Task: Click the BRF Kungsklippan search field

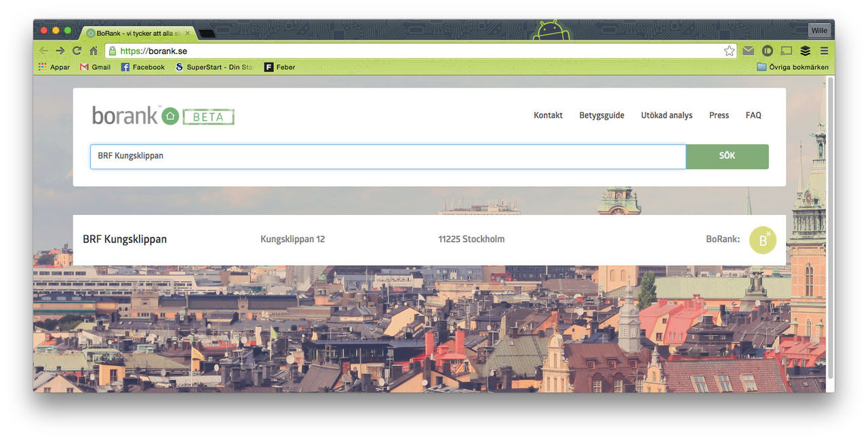Action: pos(388,156)
